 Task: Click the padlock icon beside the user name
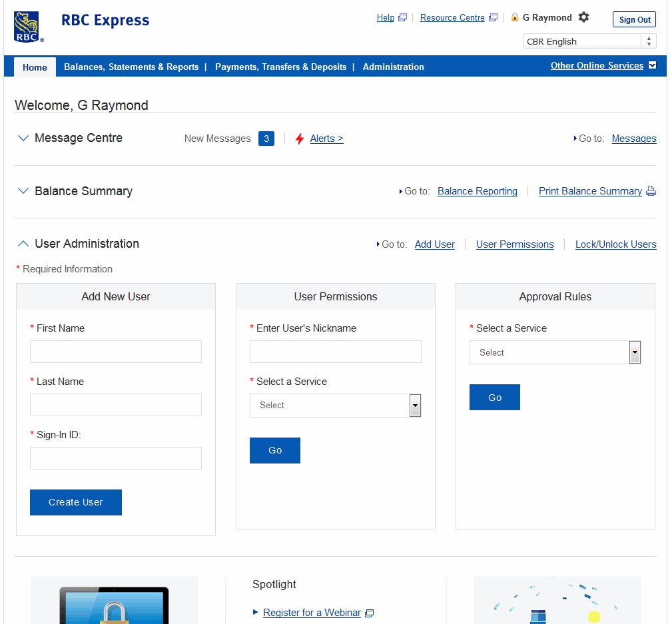515,17
